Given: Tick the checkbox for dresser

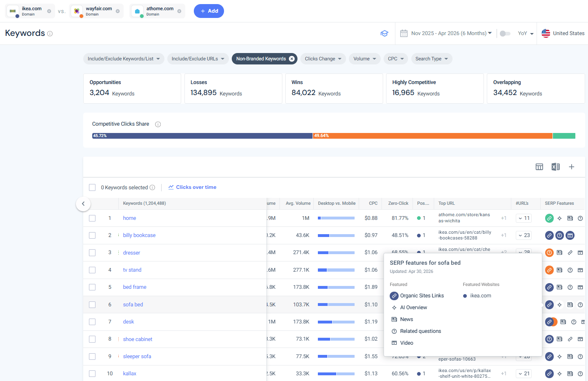Looking at the screenshot, I should tap(92, 253).
